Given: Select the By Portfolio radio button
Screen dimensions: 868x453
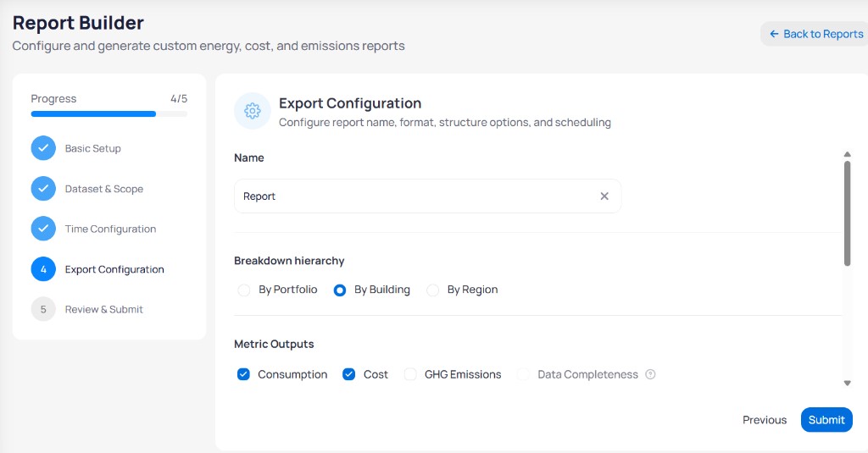Looking at the screenshot, I should pos(243,290).
